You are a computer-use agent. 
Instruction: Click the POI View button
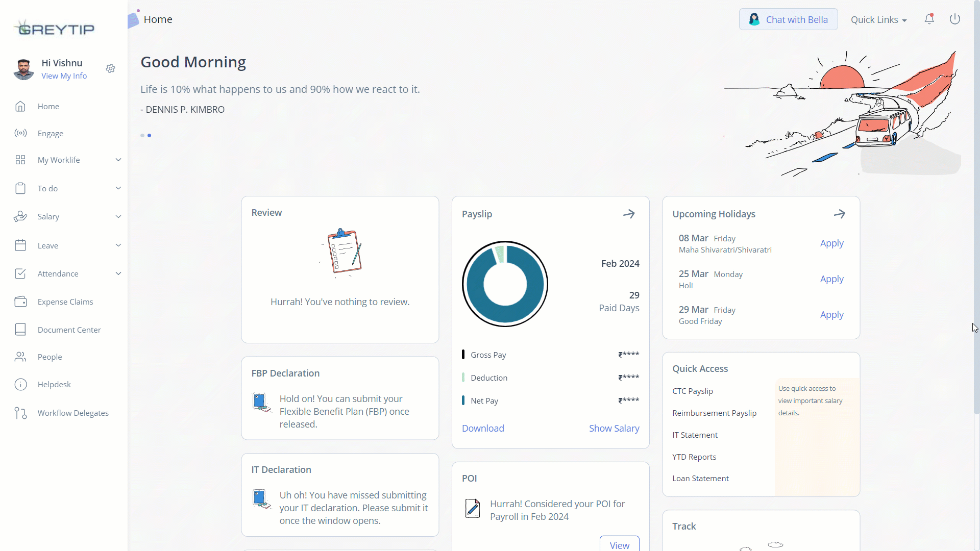click(x=620, y=544)
